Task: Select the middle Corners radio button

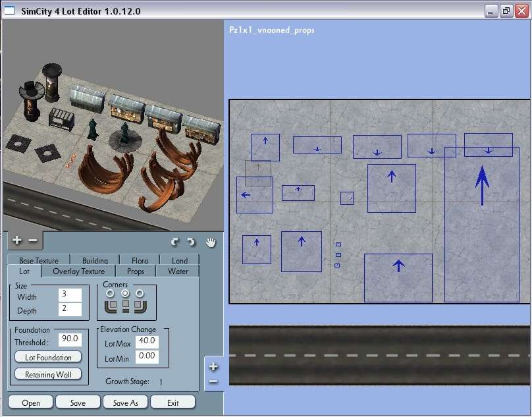Action: pyautogui.click(x=125, y=293)
